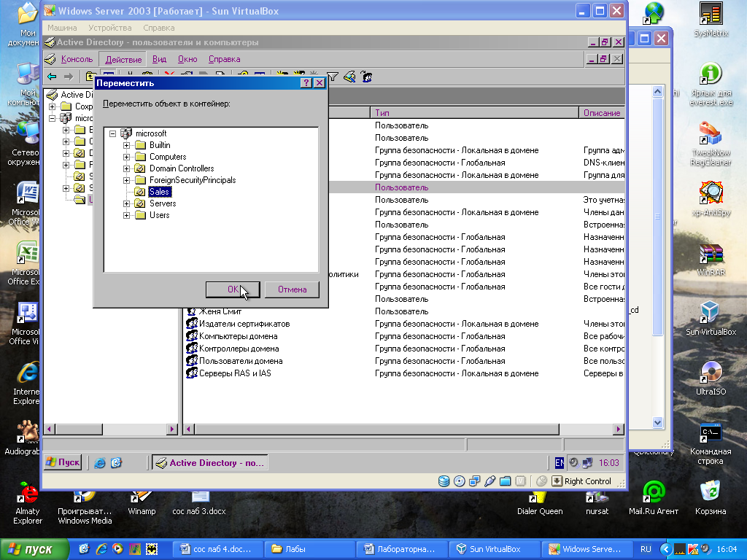Open the Mail.Ru Агент desktop icon
The width and height of the screenshot is (747, 560).
coord(654,497)
